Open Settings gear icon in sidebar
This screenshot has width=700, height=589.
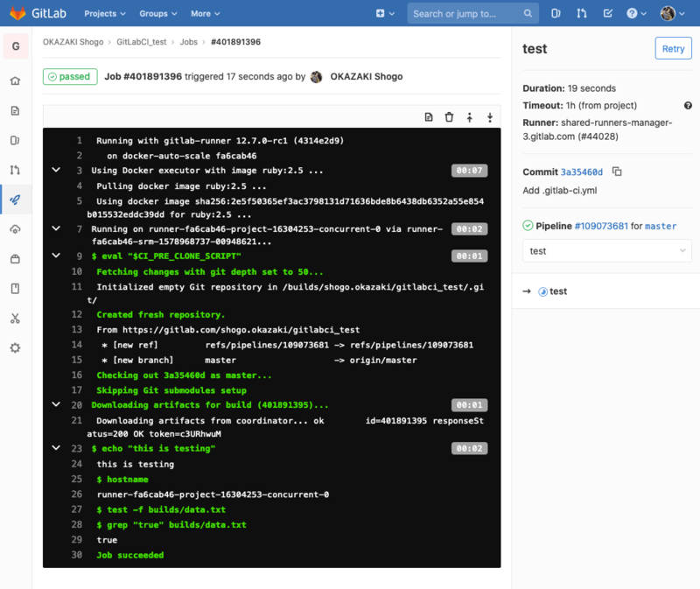tap(15, 347)
